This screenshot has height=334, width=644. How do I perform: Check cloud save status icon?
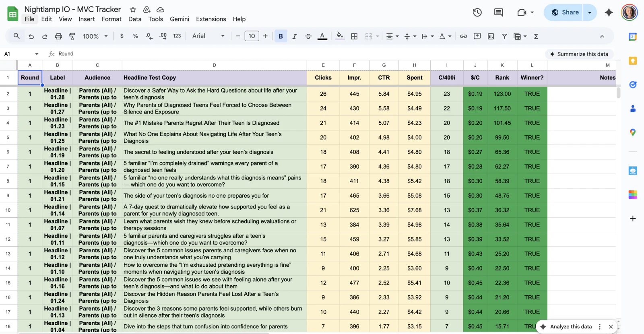click(x=160, y=9)
